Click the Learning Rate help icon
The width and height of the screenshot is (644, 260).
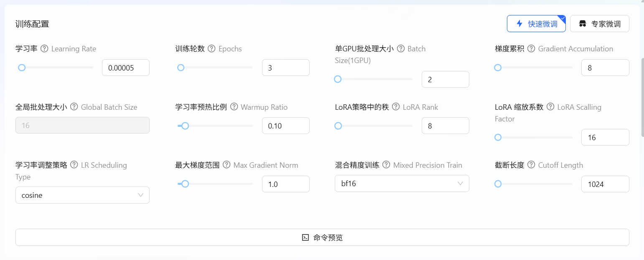coord(44,48)
